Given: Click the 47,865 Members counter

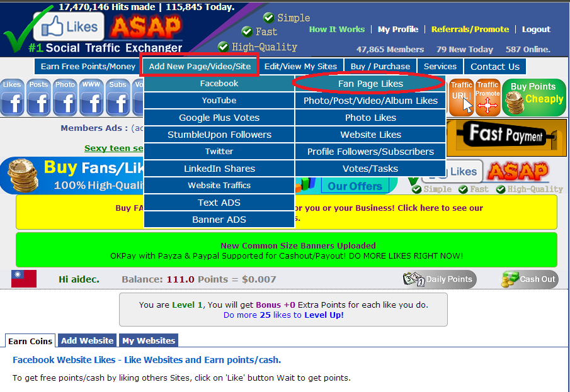Looking at the screenshot, I should tap(390, 50).
